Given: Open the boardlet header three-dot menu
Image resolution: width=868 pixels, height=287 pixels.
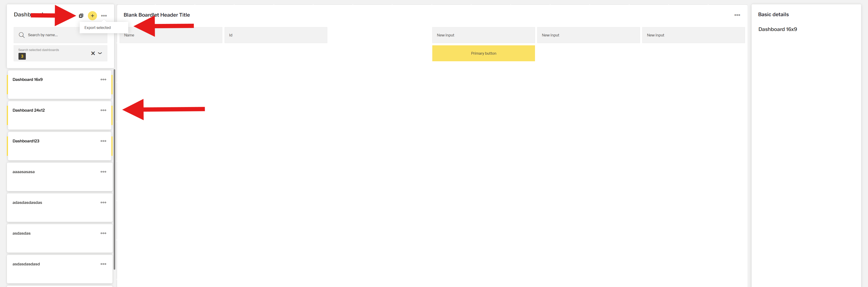Looking at the screenshot, I should coord(737,15).
